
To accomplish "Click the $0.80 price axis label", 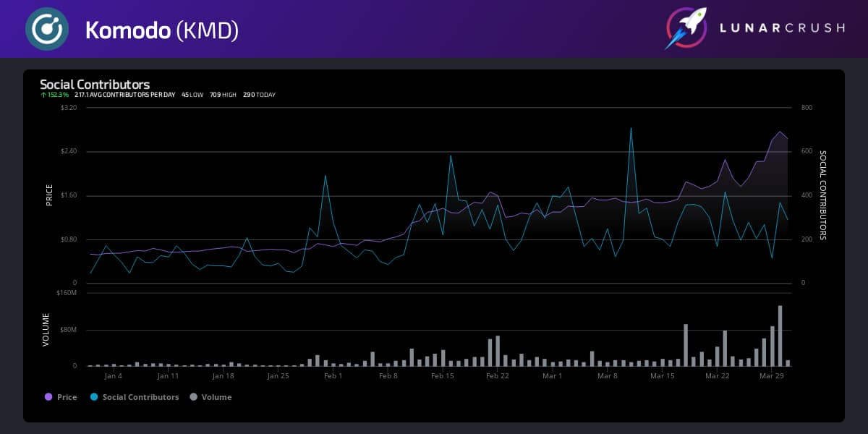I will point(69,239).
